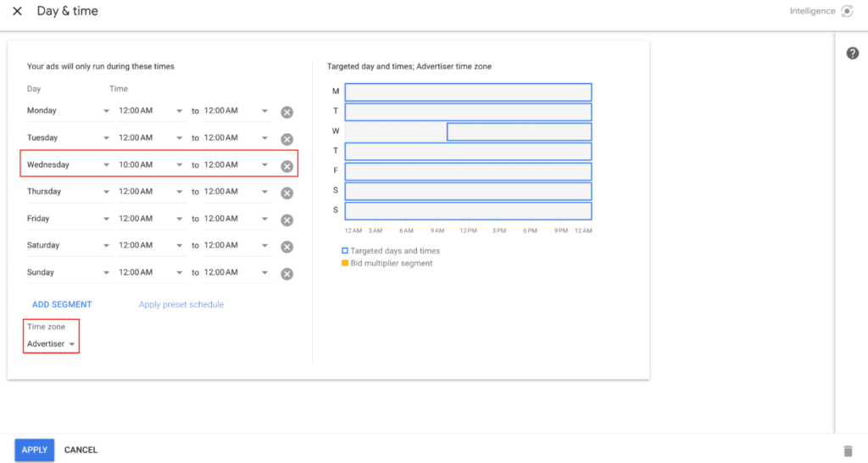Open the Time zone Advertiser dropdown
The width and height of the screenshot is (868, 463).
tap(51, 344)
